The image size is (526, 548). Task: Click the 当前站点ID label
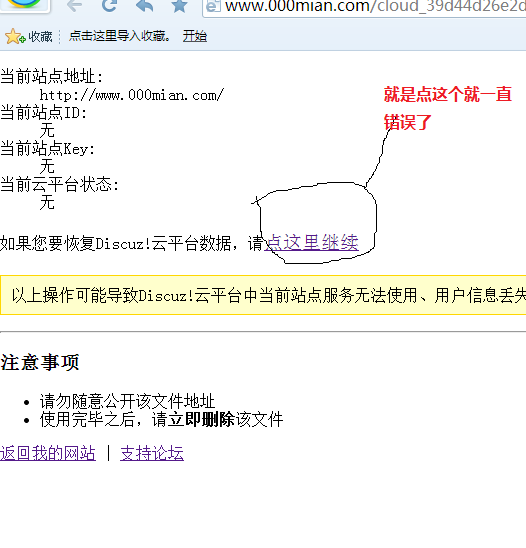coord(44,113)
